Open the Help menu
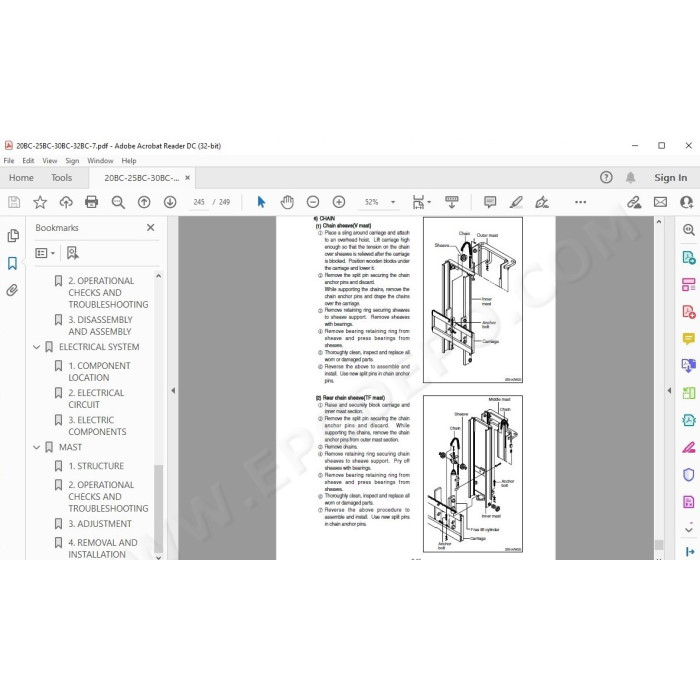Viewport: 700px width, 700px height. click(x=129, y=161)
